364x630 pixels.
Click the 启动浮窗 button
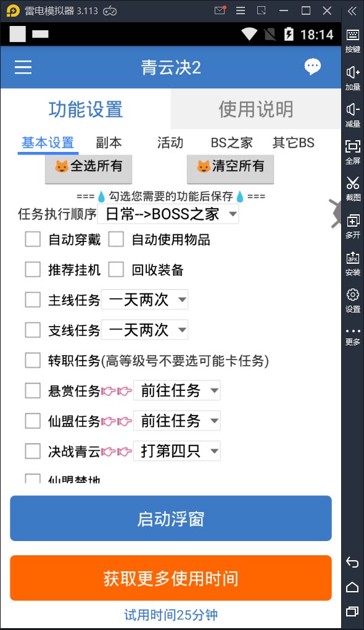click(x=171, y=518)
